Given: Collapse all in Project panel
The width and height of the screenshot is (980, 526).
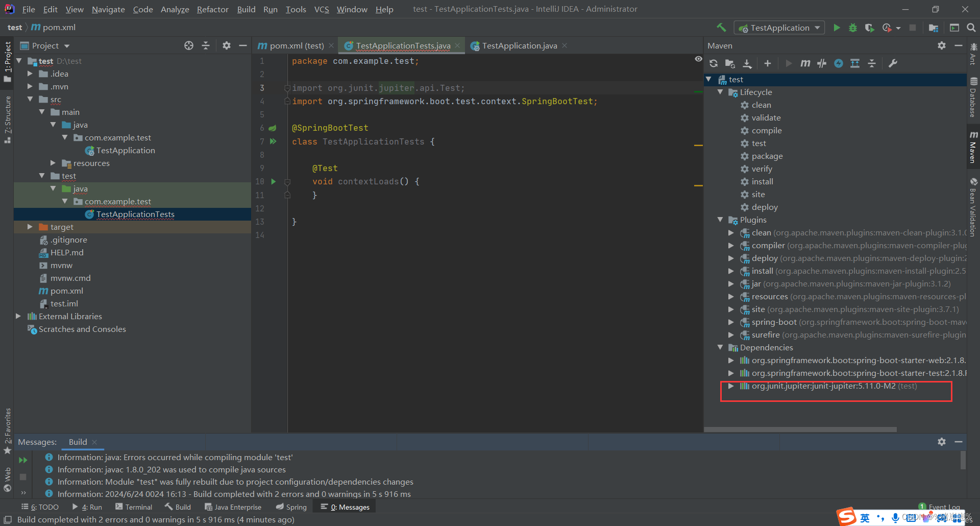Looking at the screenshot, I should click(206, 45).
